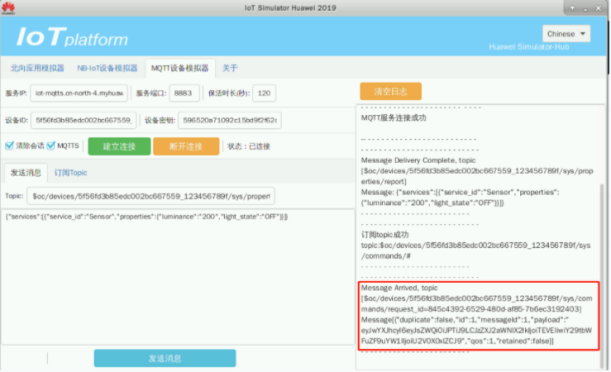Click the 状态：已连接 status text
Viewport: 611px width, 372px height.
(249, 146)
